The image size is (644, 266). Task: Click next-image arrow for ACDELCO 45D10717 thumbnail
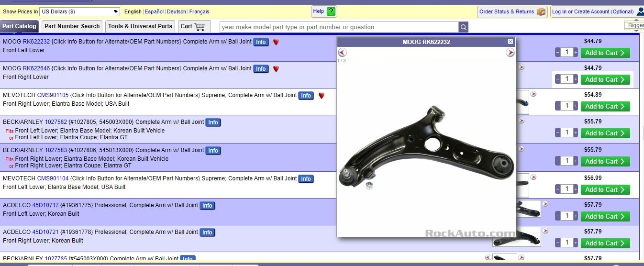[545, 204]
